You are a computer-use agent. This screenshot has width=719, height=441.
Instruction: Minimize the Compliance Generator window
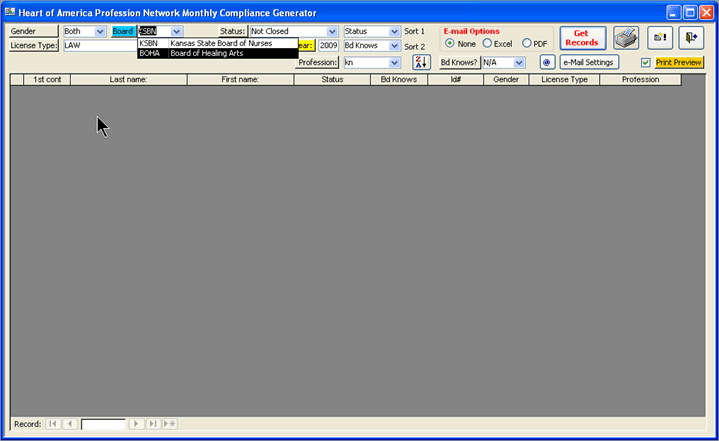pyautogui.click(x=674, y=12)
